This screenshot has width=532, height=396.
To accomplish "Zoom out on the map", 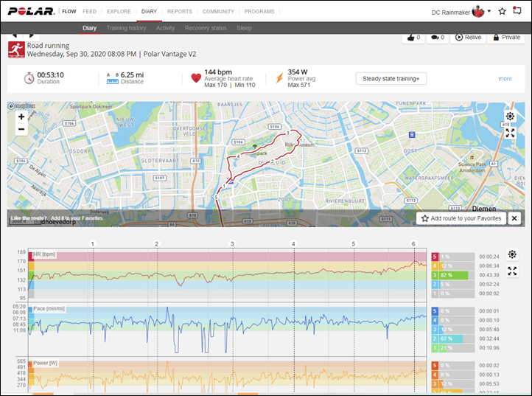I will [x=21, y=129].
